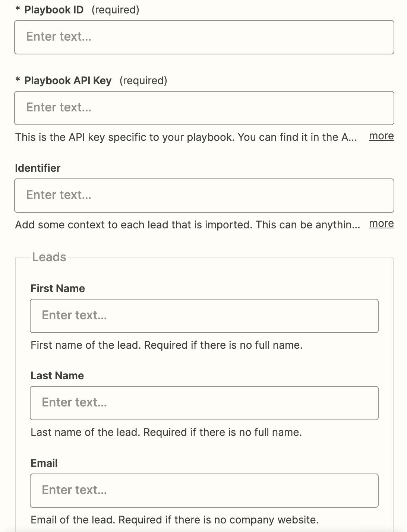Click the First Name label
Screen dimensions: 407x532
coord(58,288)
